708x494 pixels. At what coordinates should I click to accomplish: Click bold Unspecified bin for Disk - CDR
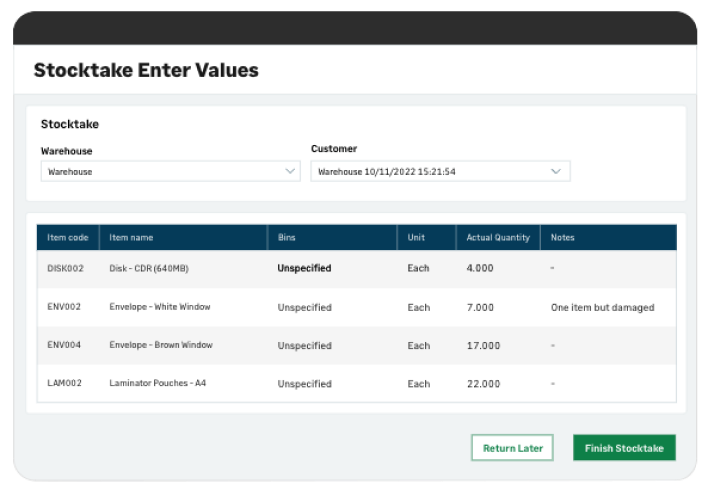point(304,269)
